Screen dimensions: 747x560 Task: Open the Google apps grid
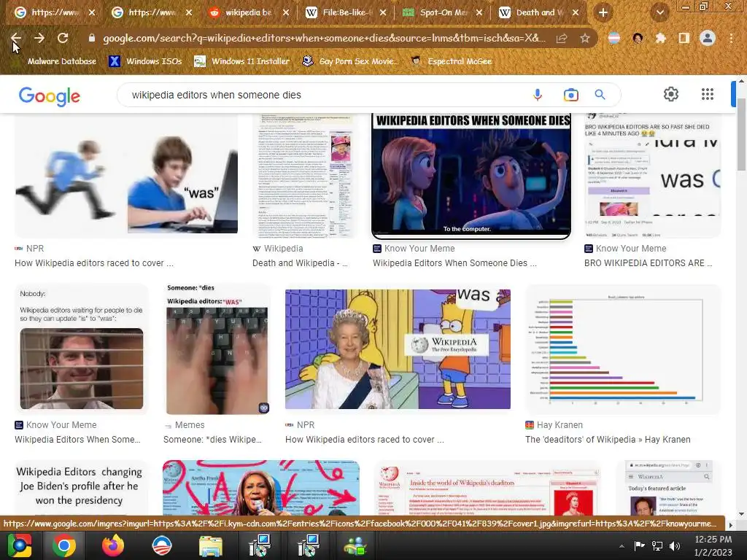click(708, 94)
